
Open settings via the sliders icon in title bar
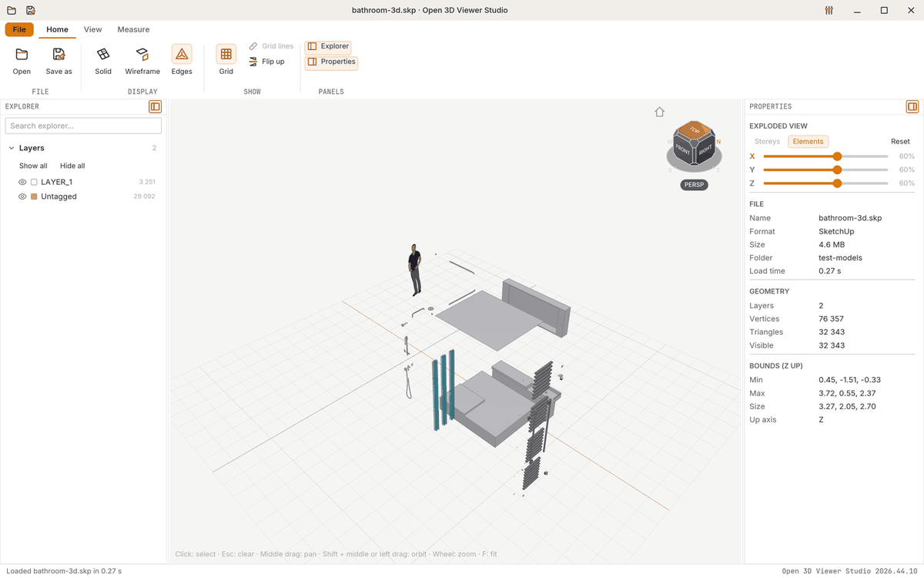click(x=829, y=10)
